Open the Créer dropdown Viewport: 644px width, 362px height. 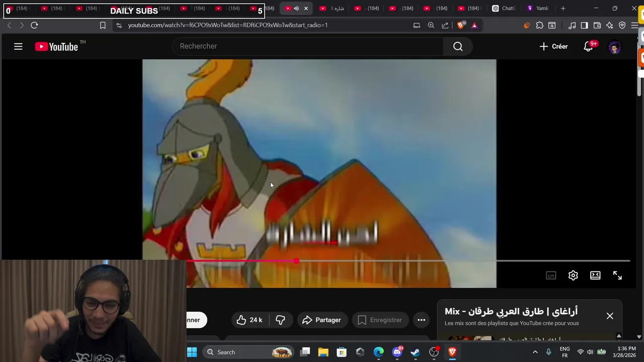[553, 47]
